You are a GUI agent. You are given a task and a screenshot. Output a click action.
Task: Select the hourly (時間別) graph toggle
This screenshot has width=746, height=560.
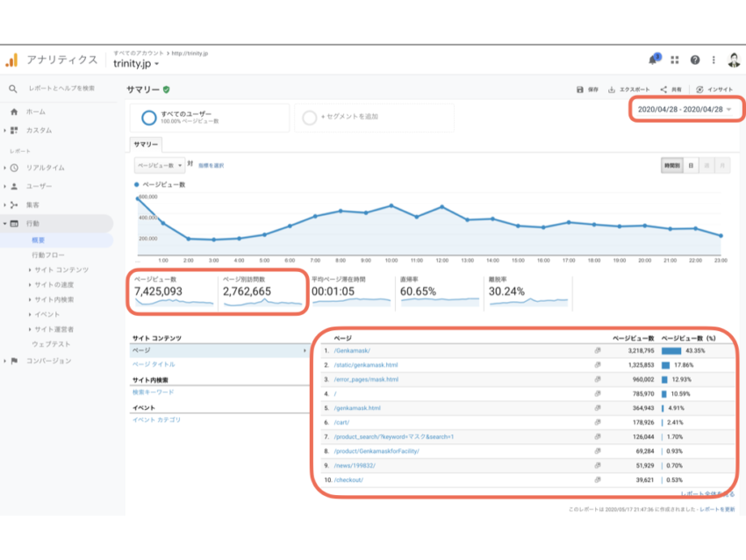coord(671,164)
